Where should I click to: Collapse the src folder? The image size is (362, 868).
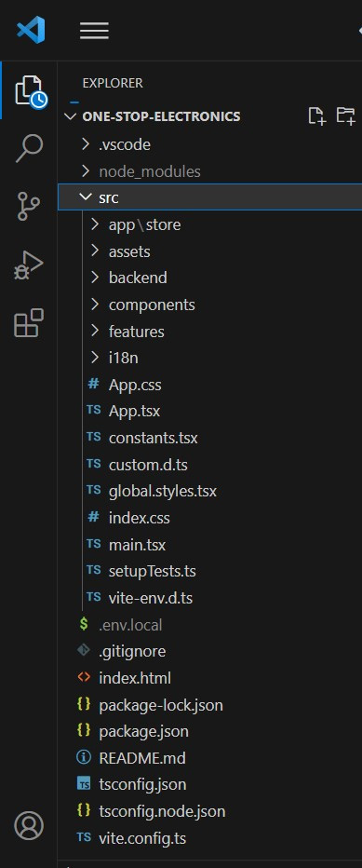[x=210, y=197]
